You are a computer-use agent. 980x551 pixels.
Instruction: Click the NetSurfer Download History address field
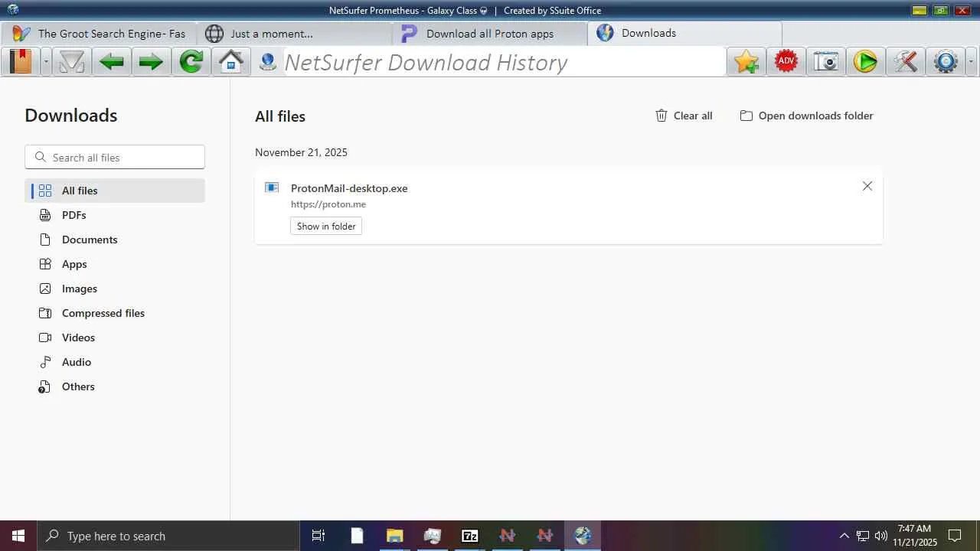click(x=503, y=62)
